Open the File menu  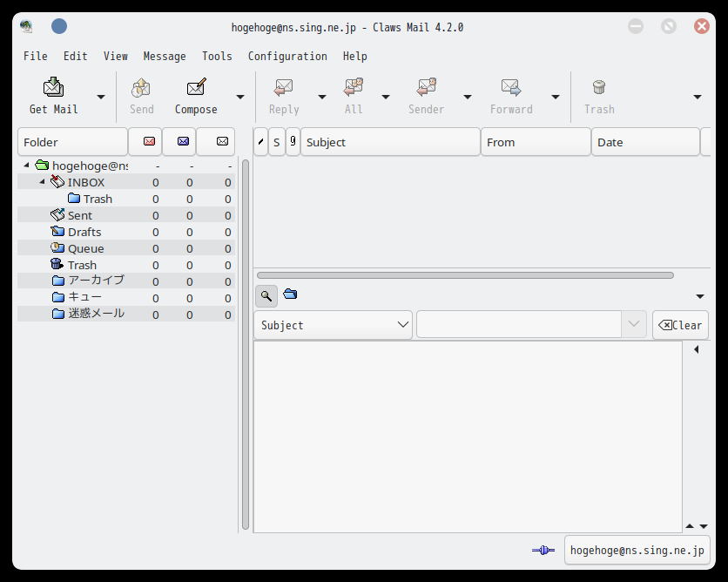point(36,57)
